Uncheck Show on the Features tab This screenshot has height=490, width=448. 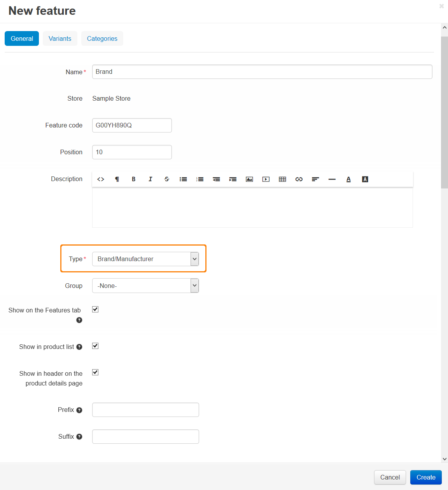click(x=95, y=309)
